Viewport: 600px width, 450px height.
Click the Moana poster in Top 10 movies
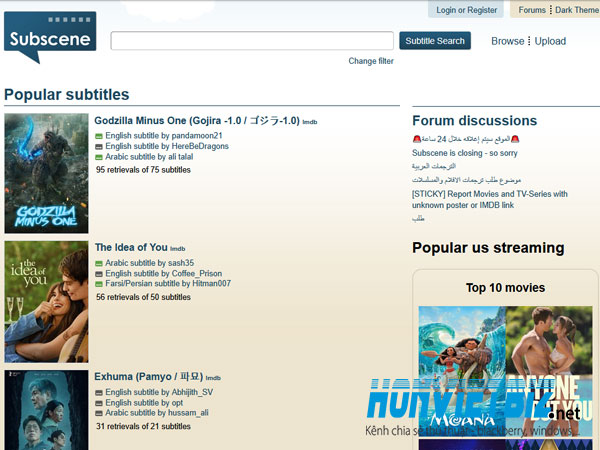click(x=462, y=371)
